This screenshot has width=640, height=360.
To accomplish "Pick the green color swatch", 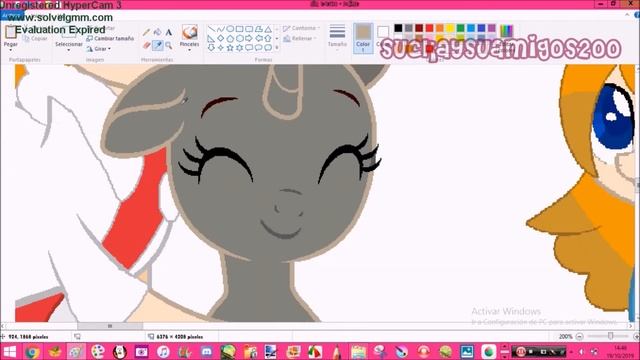I will pos(460,28).
